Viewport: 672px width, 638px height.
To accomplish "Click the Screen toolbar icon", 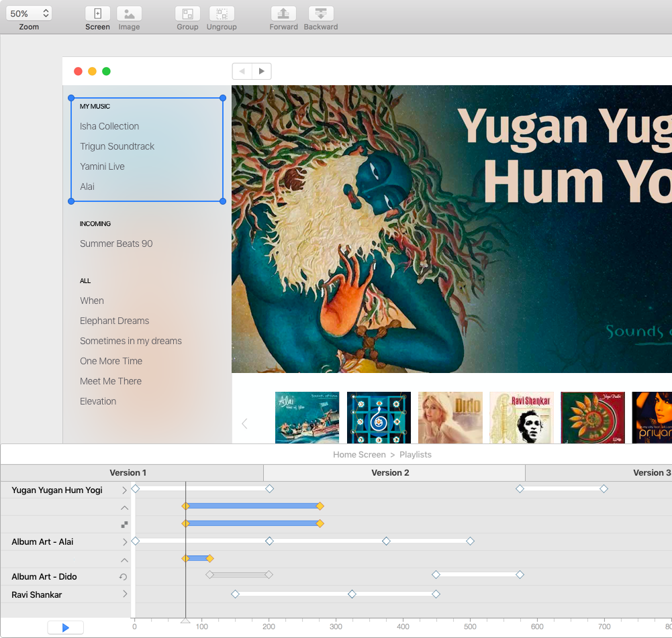I will (97, 14).
